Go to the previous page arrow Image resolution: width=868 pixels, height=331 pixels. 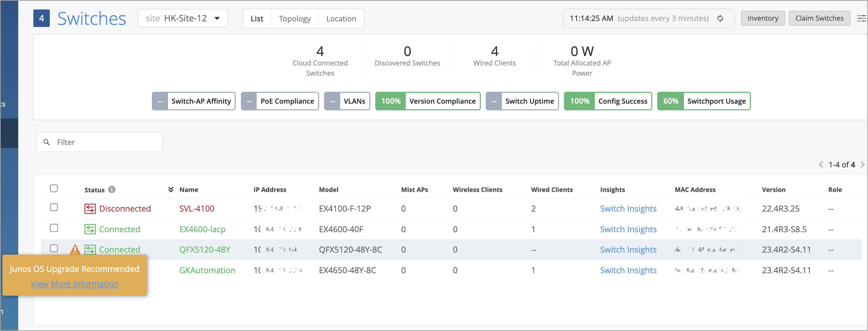tap(821, 165)
